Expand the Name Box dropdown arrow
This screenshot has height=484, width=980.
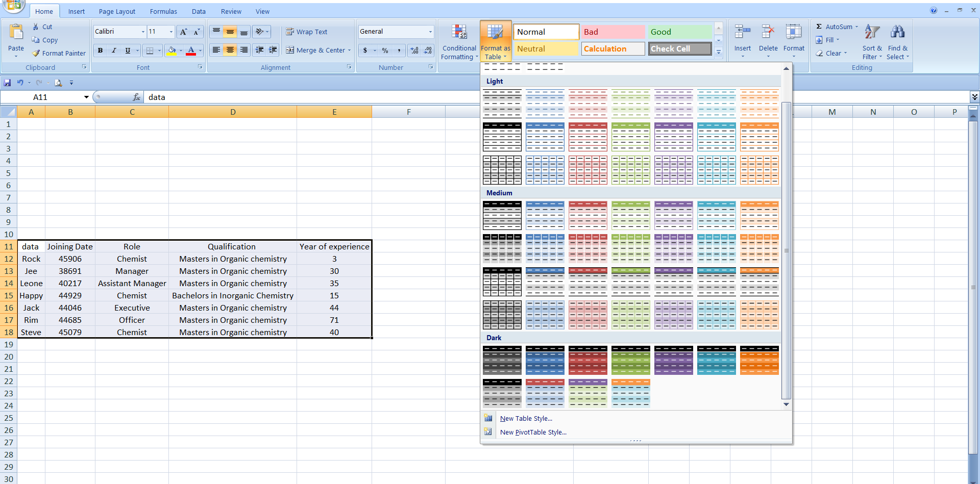click(86, 97)
